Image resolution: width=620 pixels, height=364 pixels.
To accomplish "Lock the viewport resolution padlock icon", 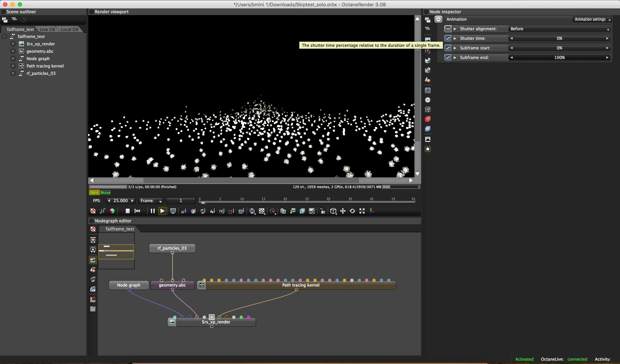I will coord(322,211).
